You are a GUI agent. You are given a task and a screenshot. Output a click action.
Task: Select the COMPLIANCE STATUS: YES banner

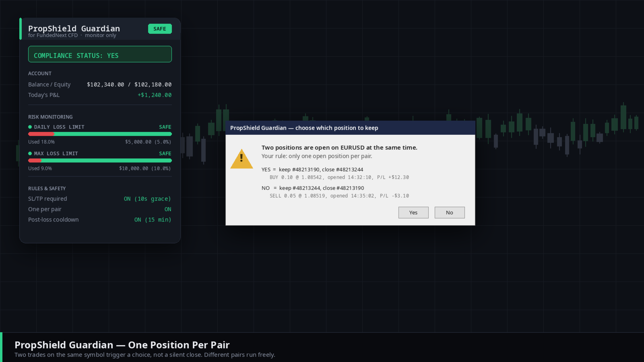tap(100, 54)
